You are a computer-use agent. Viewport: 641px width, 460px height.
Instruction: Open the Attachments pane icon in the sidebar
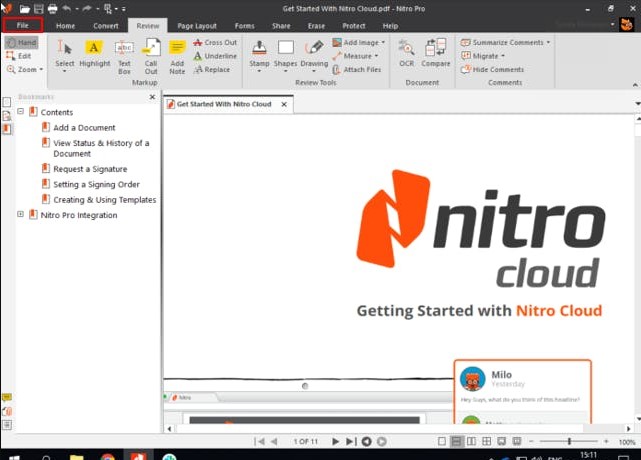click(7, 411)
